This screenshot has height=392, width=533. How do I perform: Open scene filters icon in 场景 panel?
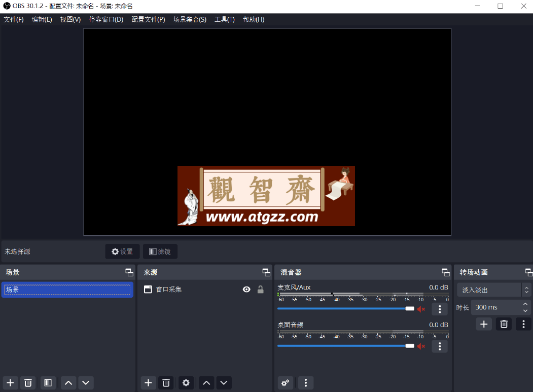(48, 383)
